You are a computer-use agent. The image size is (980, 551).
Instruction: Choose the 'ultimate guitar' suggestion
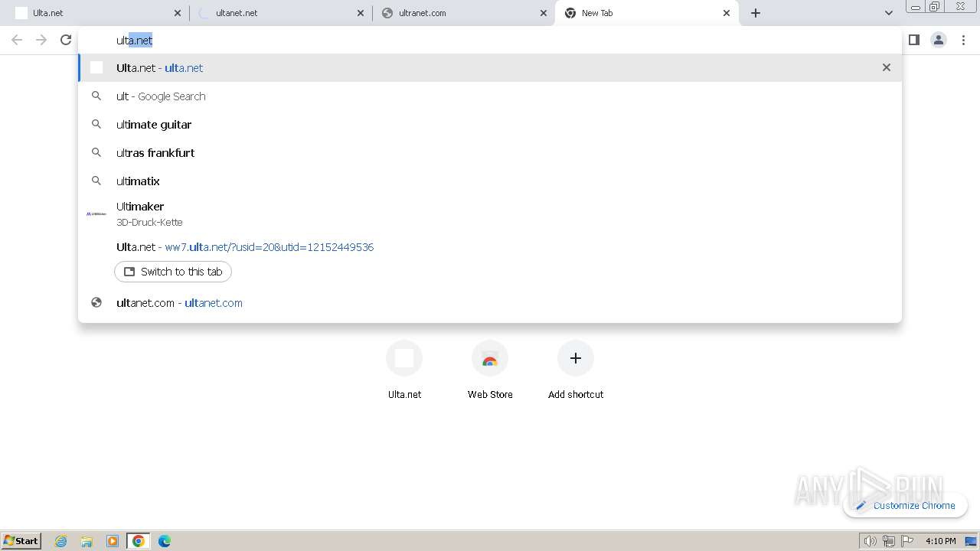[490, 125]
